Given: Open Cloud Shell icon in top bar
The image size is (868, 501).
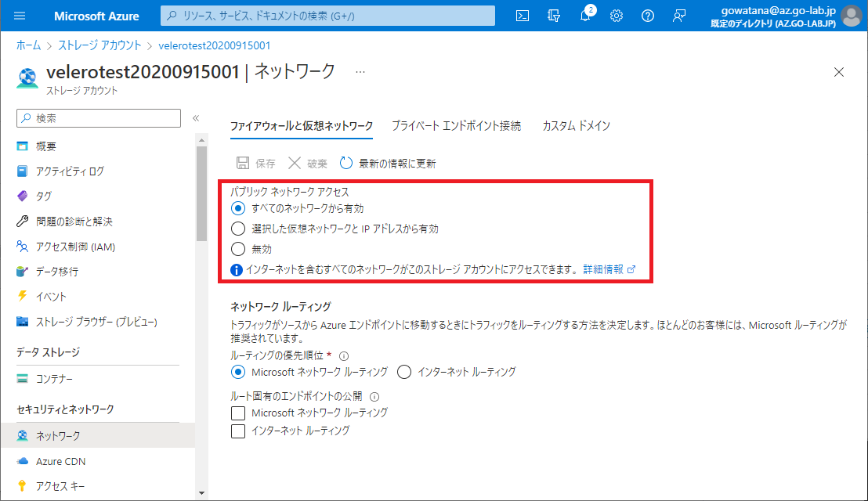Looking at the screenshot, I should tap(522, 16).
